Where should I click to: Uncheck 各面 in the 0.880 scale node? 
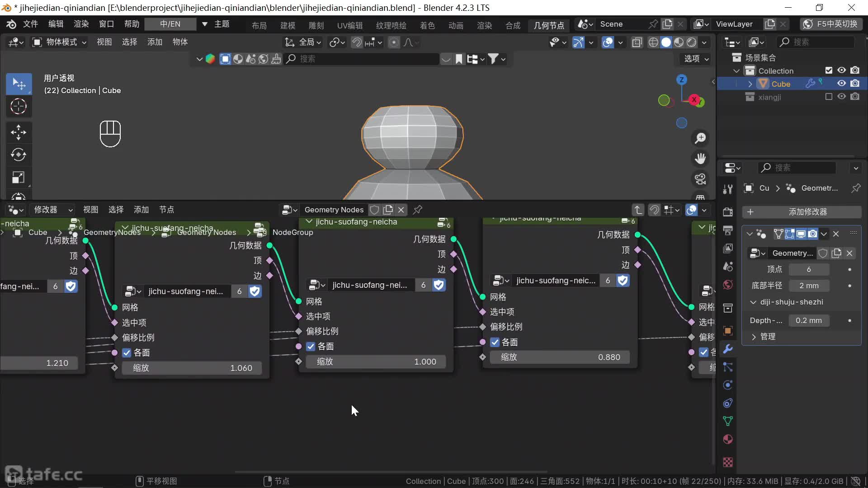495,342
